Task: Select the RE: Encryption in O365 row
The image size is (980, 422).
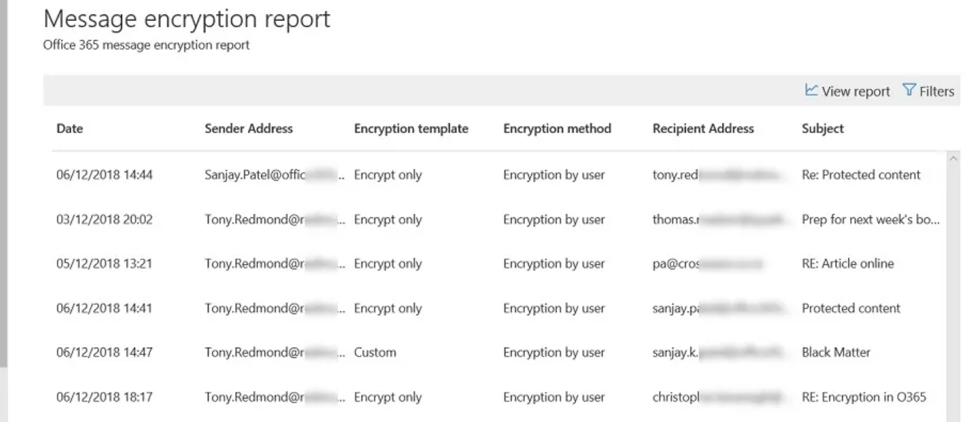Action: coord(499,397)
